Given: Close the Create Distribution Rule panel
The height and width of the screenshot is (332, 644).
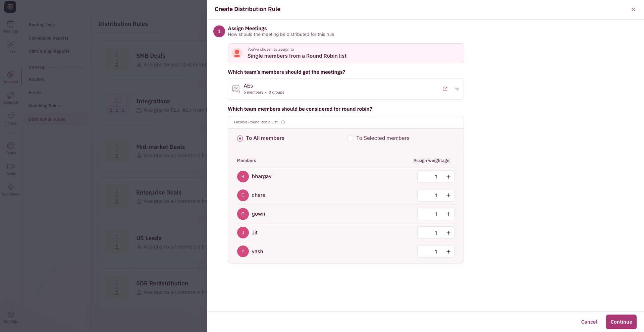Looking at the screenshot, I should pos(633,9).
